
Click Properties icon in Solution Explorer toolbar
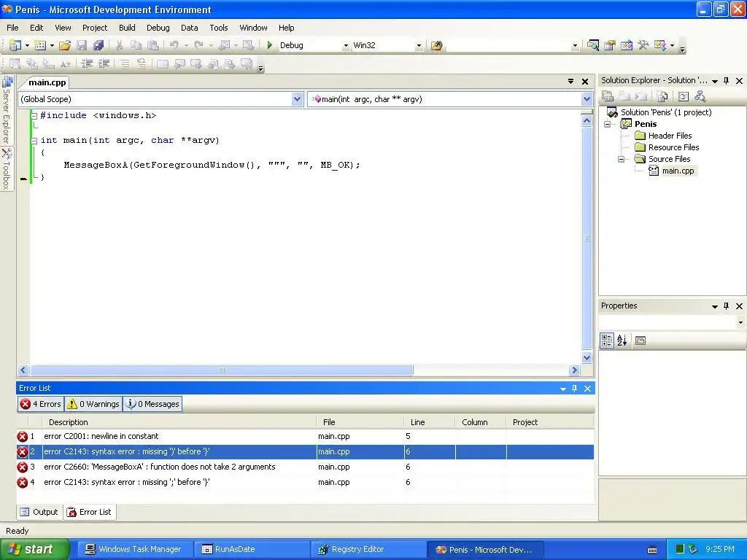(x=608, y=97)
